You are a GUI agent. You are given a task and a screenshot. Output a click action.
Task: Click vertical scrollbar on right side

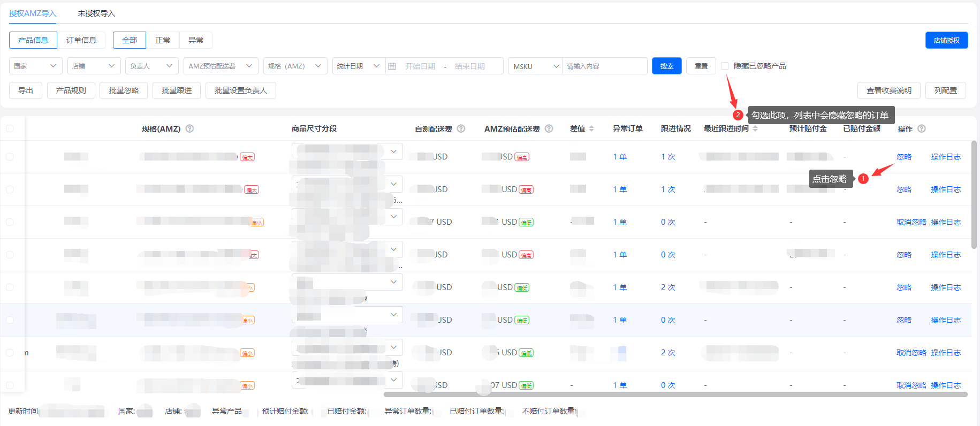click(974, 194)
